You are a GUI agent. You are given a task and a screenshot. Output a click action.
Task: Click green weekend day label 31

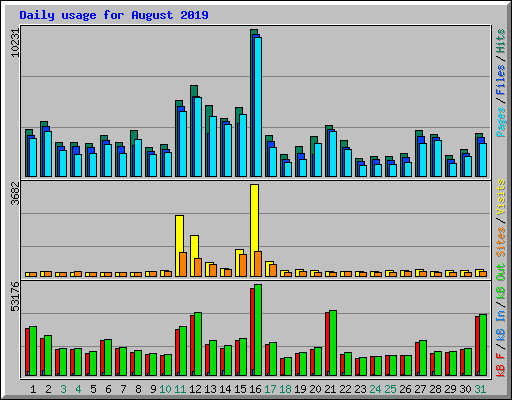(480, 389)
